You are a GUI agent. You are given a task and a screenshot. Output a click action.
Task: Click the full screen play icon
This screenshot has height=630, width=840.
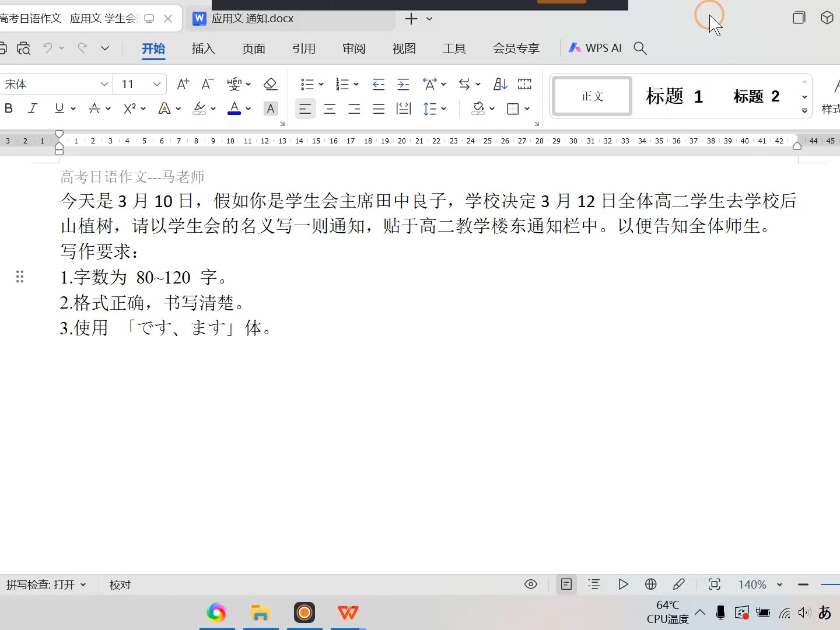click(x=623, y=584)
